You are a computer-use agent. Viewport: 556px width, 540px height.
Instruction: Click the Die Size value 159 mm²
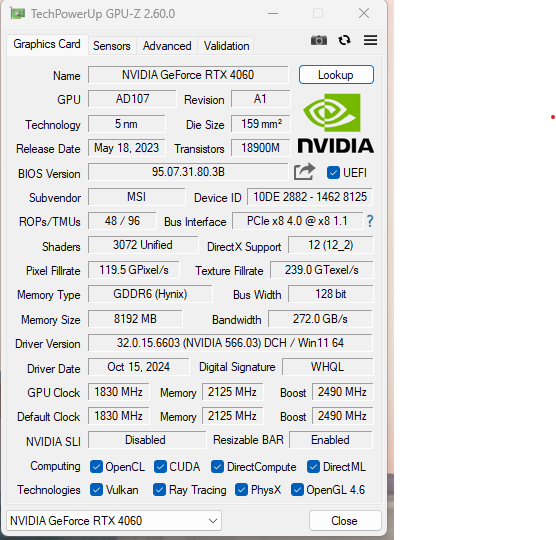(261, 124)
